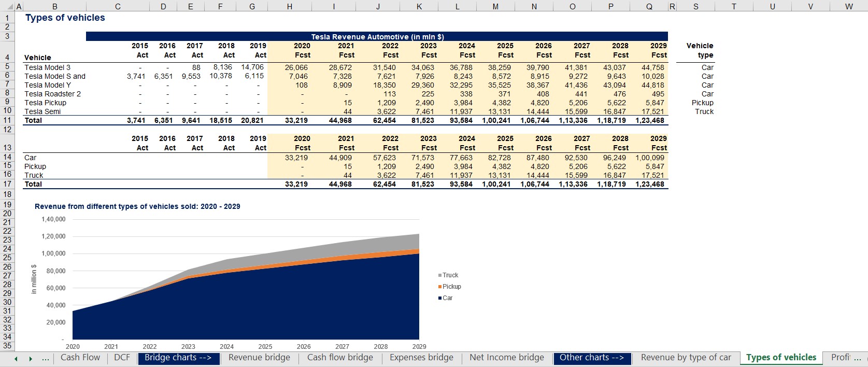
Task: Click the Truck row label in row 16
Action: pos(34,175)
